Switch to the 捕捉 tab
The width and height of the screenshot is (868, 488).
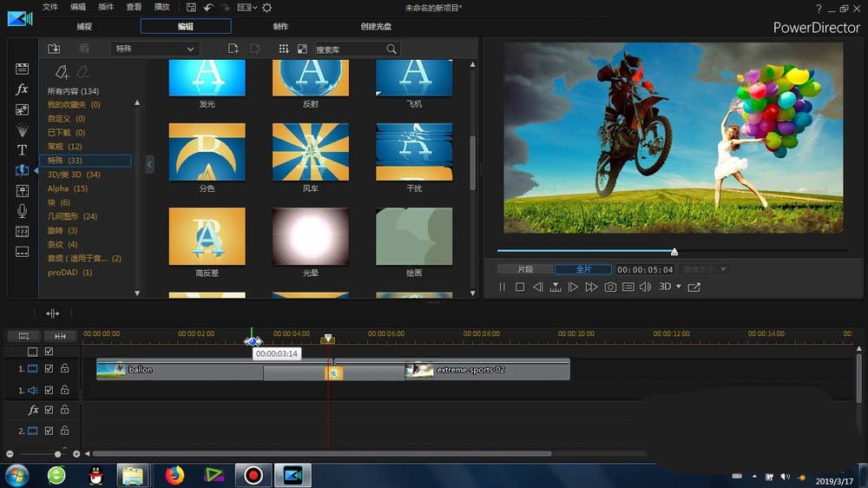[x=84, y=26]
